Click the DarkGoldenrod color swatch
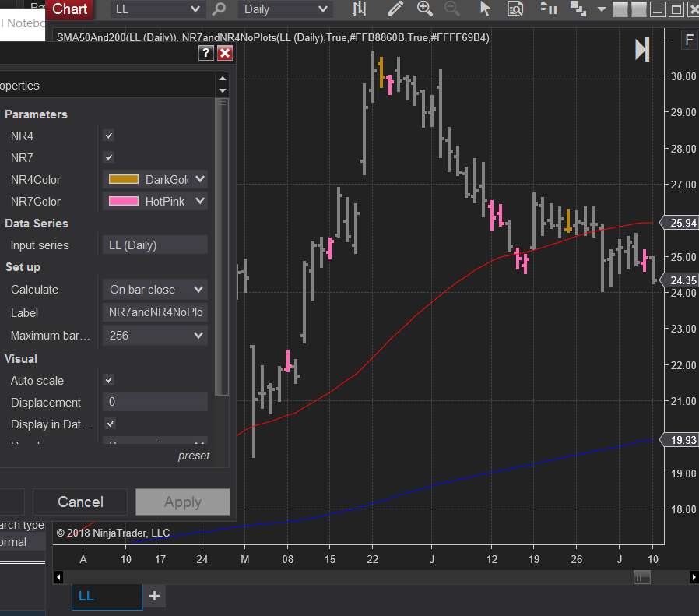The image size is (699, 616). coord(124,179)
